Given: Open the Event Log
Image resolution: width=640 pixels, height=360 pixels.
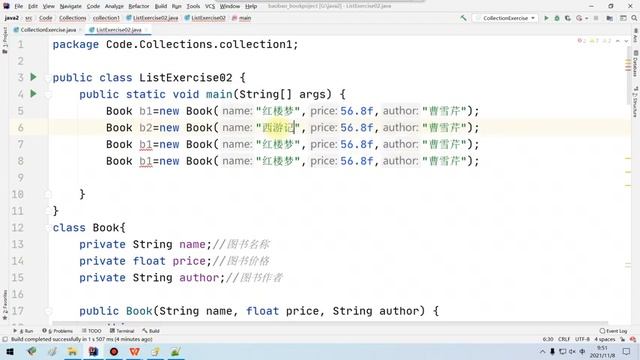Looking at the screenshot, I should (x=613, y=331).
